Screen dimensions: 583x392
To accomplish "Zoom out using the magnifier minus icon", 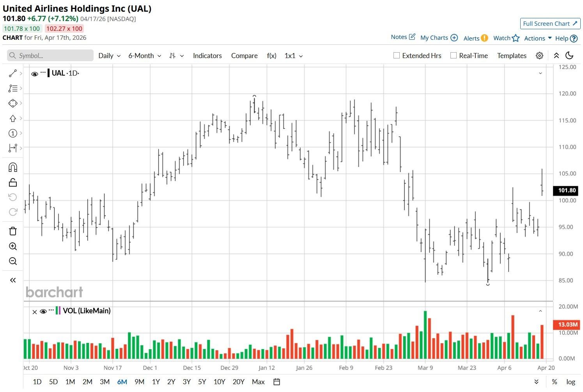I will [x=12, y=261].
